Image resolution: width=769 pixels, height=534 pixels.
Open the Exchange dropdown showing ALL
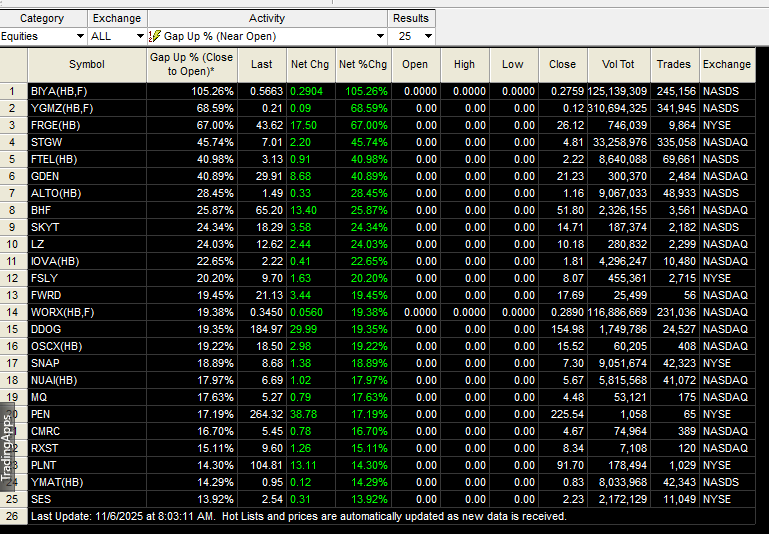pos(117,36)
